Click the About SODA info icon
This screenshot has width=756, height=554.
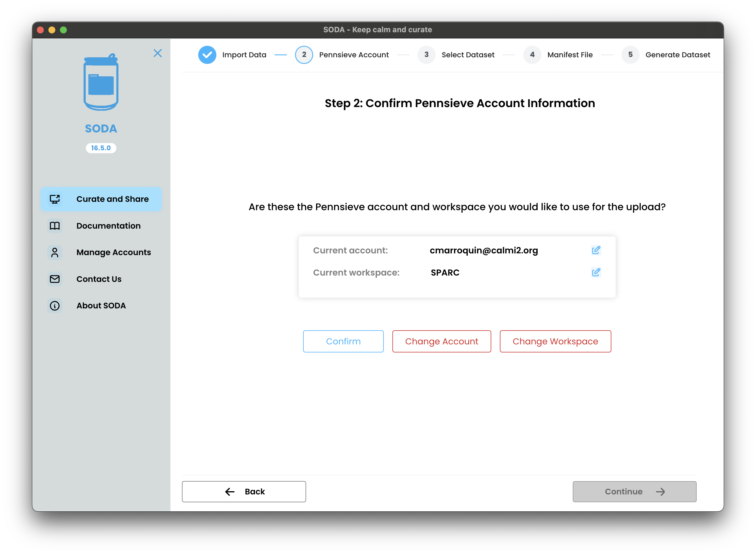(x=55, y=306)
